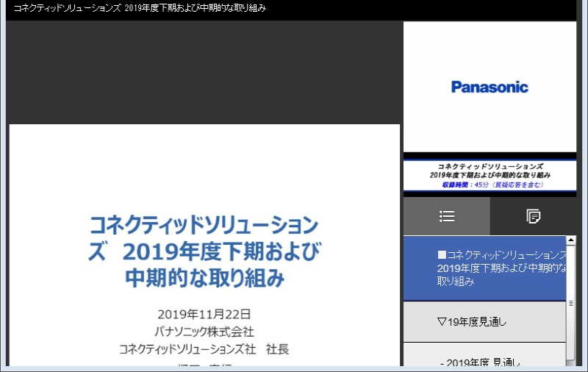The image size is (588, 372).
Task: Click the 収録時間 45分 info banner
Action: click(490, 175)
